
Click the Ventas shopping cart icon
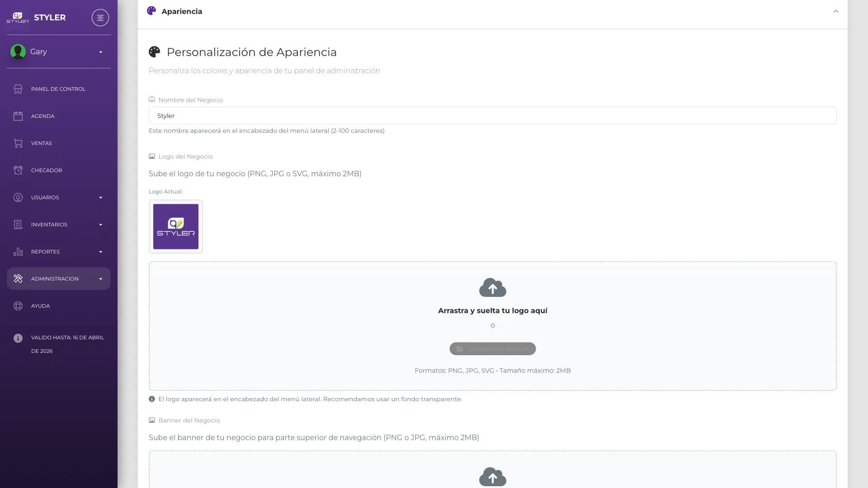pos(18,143)
